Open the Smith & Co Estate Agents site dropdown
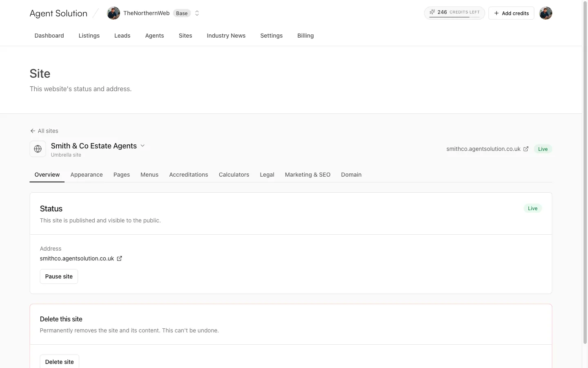 [x=143, y=146]
